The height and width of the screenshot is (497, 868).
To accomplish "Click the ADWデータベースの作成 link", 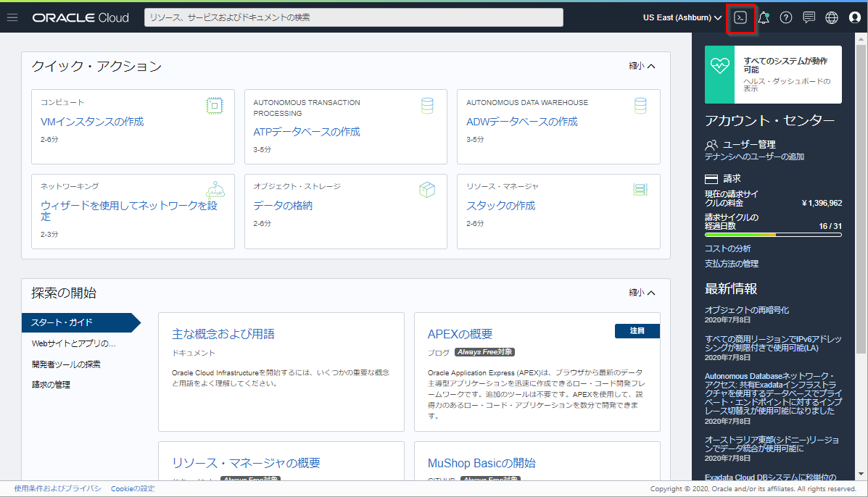I will (x=521, y=122).
